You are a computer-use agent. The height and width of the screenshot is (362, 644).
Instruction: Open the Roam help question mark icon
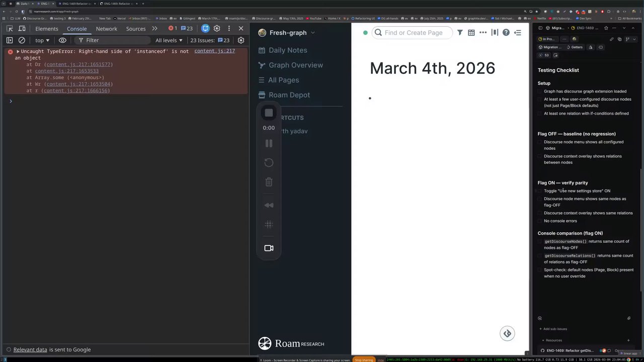pyautogui.click(x=506, y=33)
